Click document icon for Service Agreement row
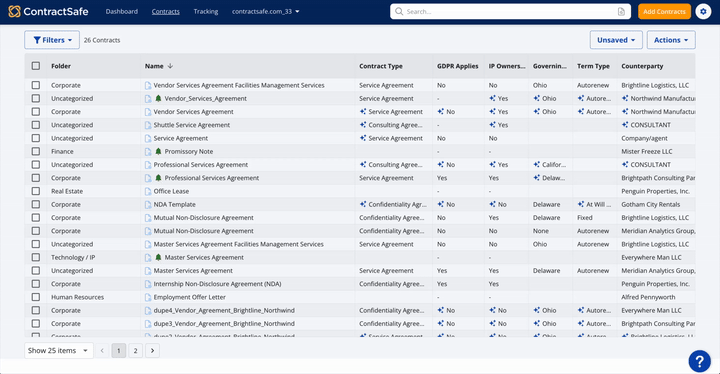This screenshot has width=720, height=374. coord(148,138)
